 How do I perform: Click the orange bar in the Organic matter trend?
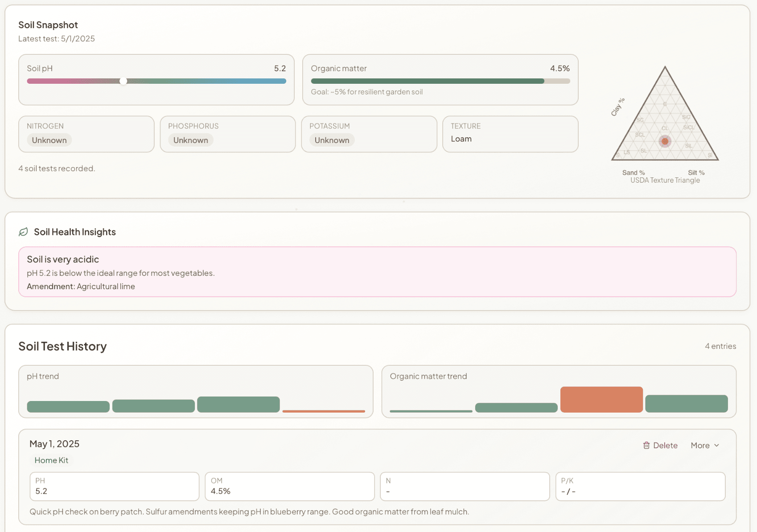[601, 399]
